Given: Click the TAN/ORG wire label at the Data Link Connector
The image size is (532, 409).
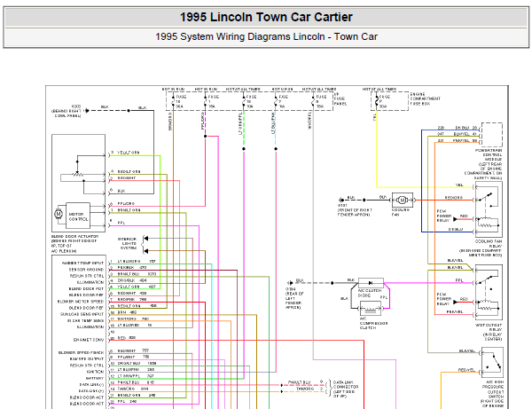Looking at the screenshot, I should pos(305,389).
